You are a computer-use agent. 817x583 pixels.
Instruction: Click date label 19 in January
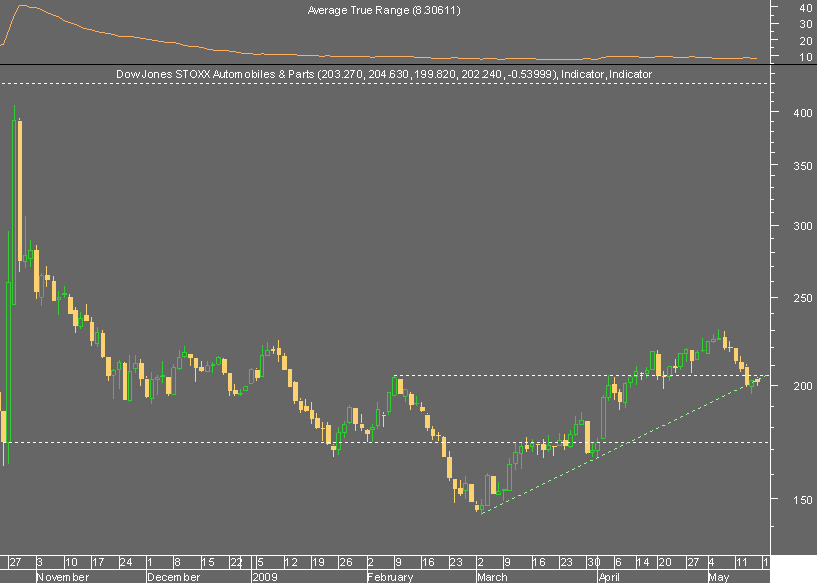318,563
